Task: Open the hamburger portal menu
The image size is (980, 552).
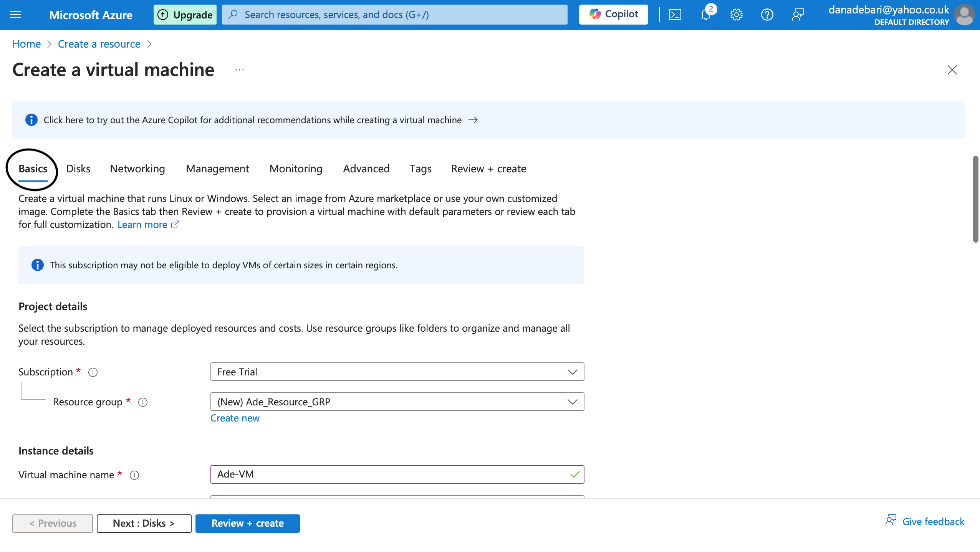Action: (15, 15)
